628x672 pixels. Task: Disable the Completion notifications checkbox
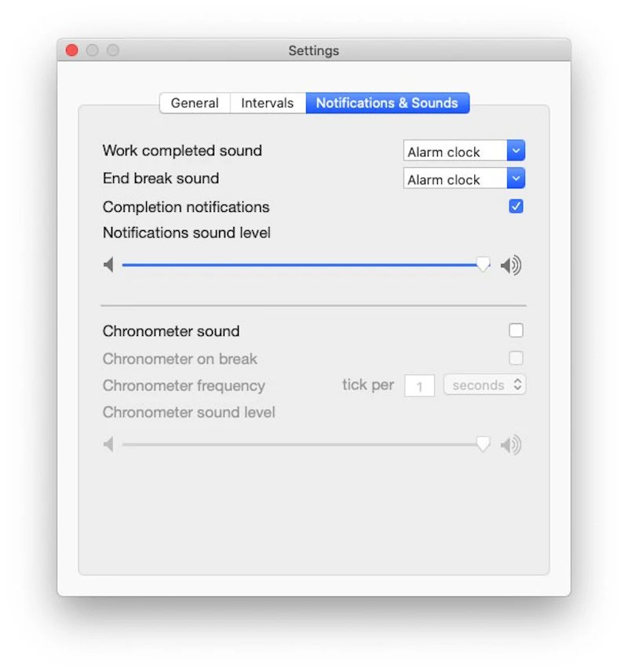(x=516, y=206)
